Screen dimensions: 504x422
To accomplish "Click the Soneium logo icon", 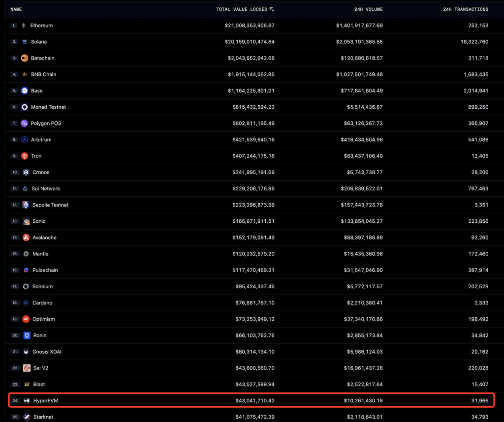I will pos(26,286).
